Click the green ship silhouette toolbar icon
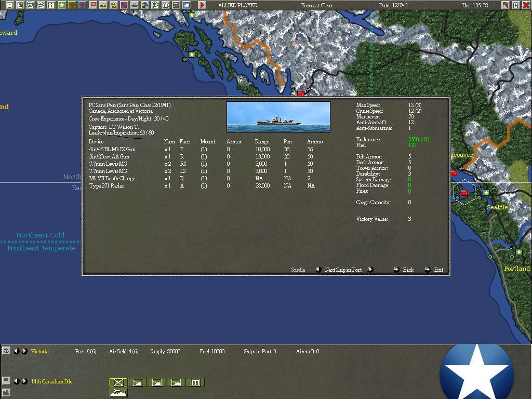The width and height of the screenshot is (532, 399). [x=135, y=5]
